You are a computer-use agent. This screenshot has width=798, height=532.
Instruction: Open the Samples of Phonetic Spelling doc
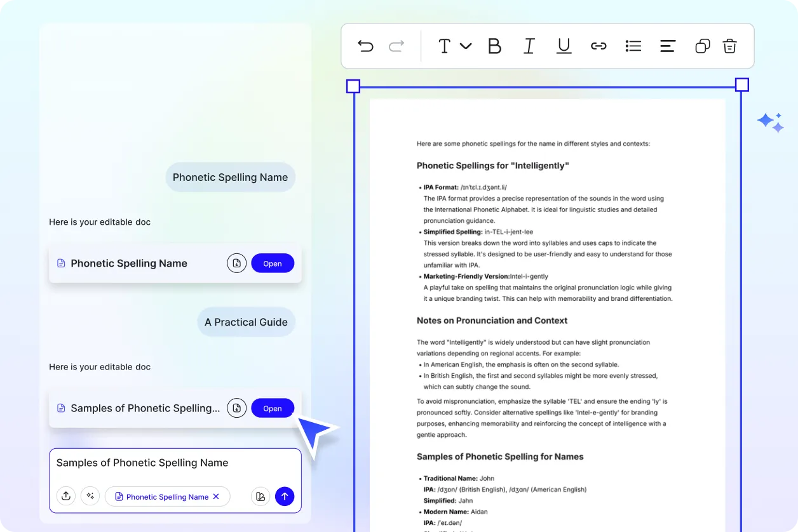click(x=273, y=408)
